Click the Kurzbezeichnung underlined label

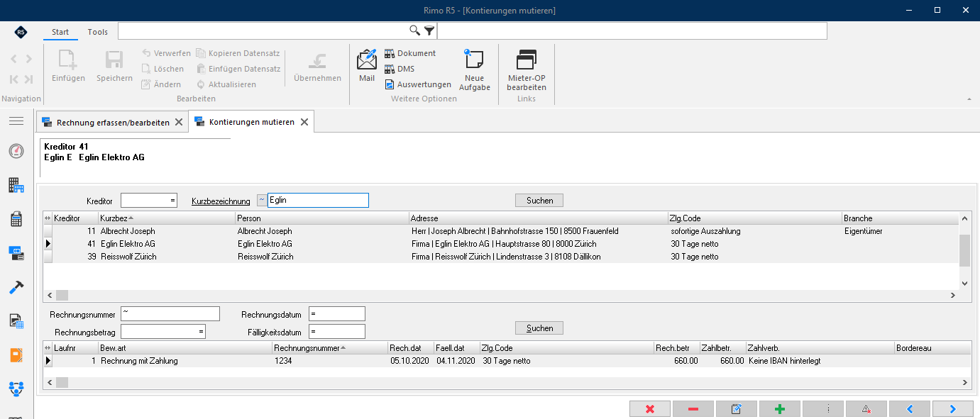tap(221, 201)
